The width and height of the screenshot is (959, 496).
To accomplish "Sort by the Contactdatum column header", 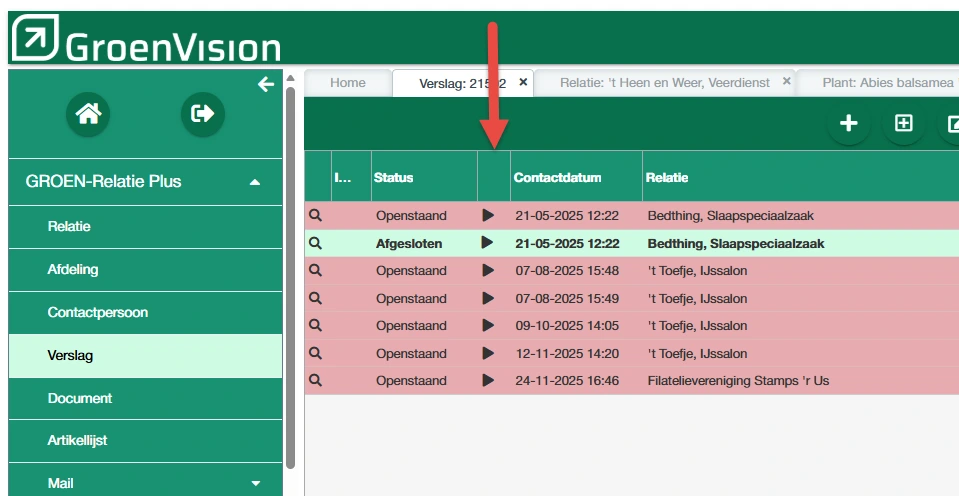I will (576, 177).
